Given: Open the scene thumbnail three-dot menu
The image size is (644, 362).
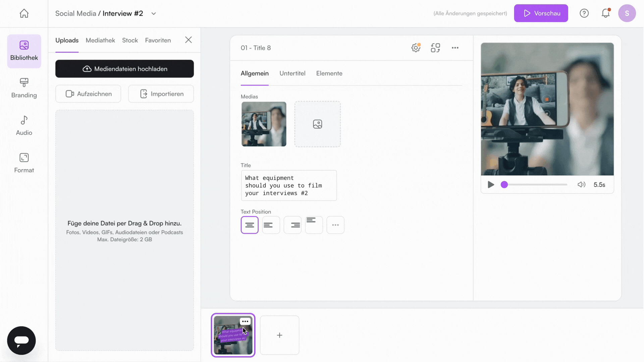Looking at the screenshot, I should [245, 321].
